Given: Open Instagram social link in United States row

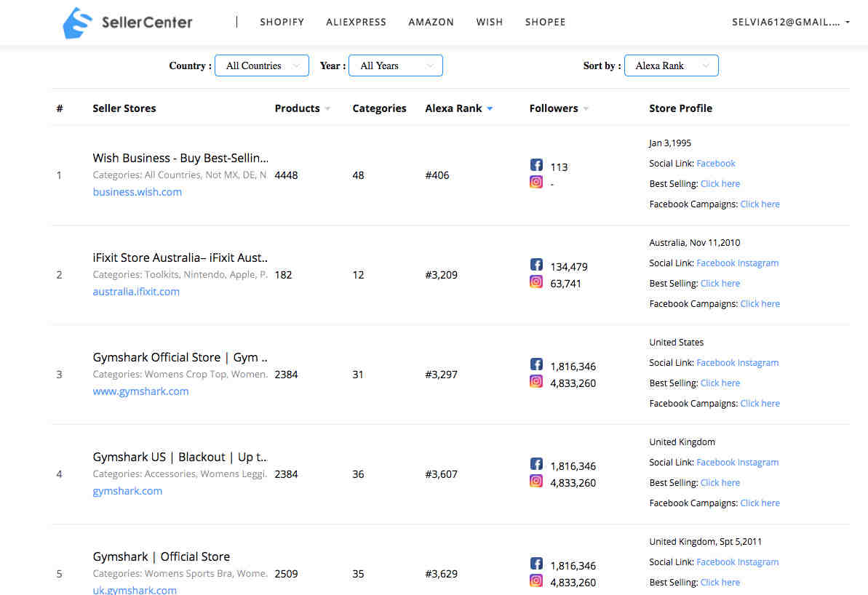Looking at the screenshot, I should tap(758, 362).
